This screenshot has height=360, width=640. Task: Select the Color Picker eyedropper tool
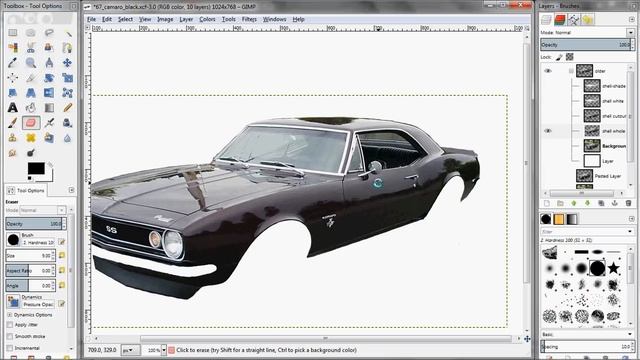coord(13,62)
